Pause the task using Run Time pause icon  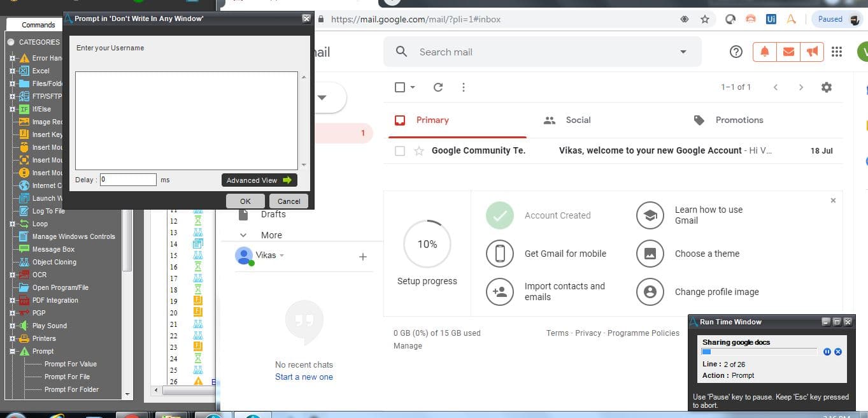pos(827,352)
